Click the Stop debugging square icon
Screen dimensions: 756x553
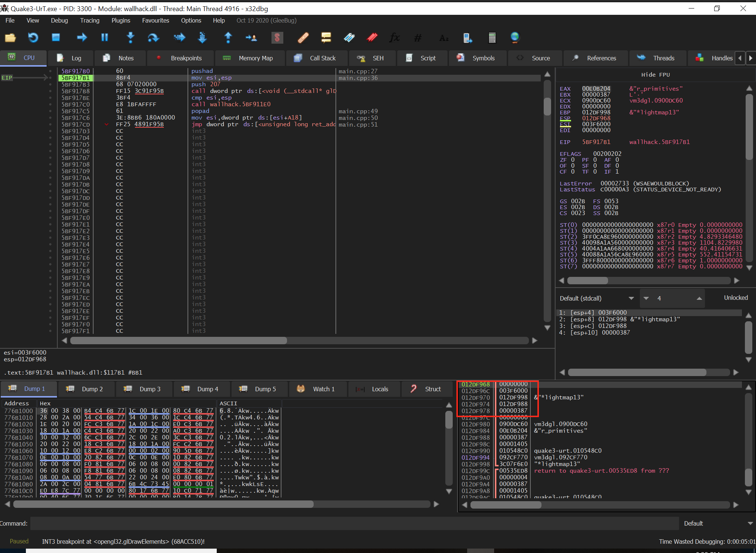click(x=56, y=37)
